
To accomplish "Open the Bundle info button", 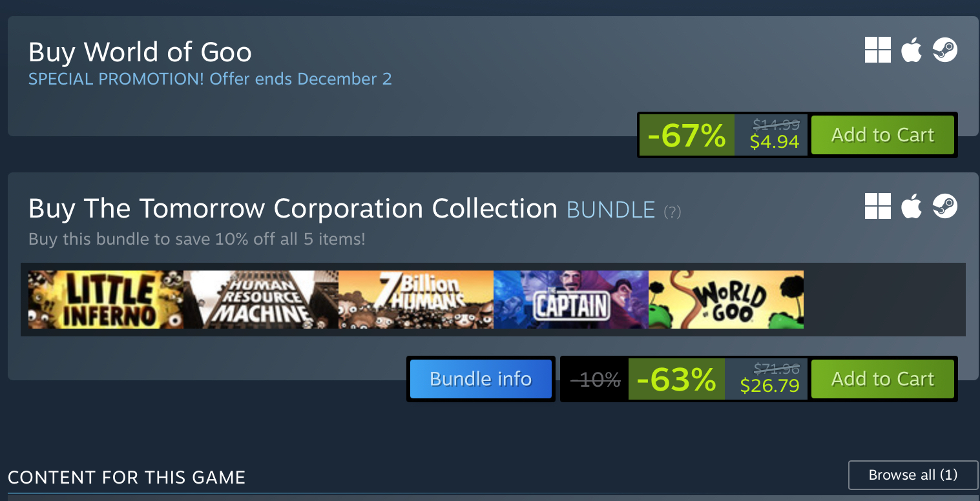I will 481,379.
